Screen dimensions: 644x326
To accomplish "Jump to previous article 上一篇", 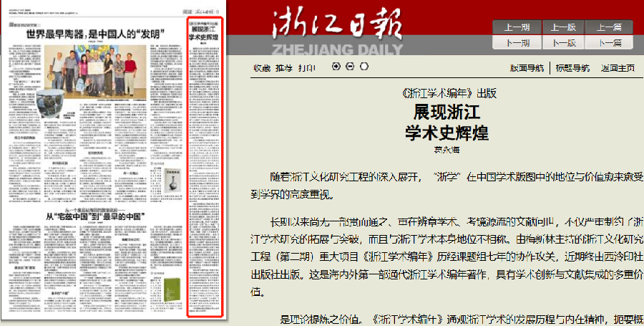I will click(x=609, y=28).
